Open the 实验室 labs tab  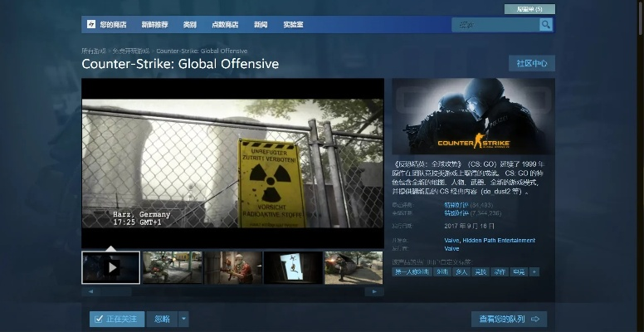pyautogui.click(x=292, y=25)
